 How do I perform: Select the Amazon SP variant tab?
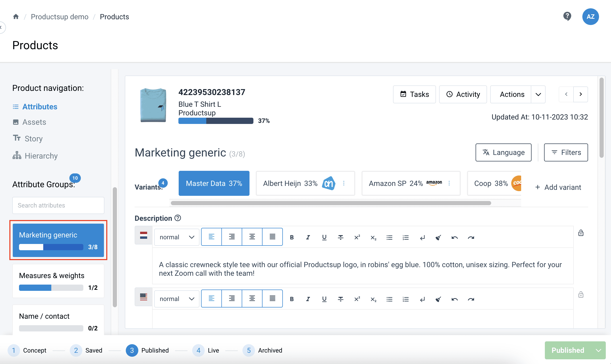(x=405, y=183)
